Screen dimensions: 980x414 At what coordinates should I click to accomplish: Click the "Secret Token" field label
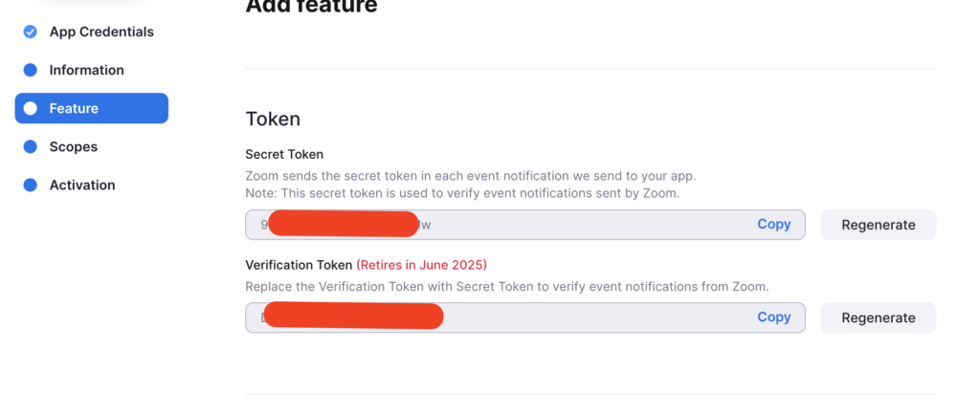pyautogui.click(x=284, y=155)
